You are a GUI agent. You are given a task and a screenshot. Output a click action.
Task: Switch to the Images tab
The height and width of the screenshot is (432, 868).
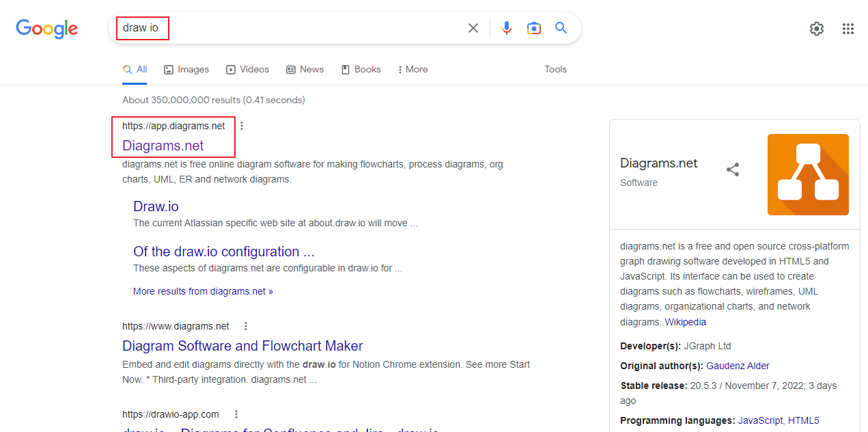tap(186, 69)
